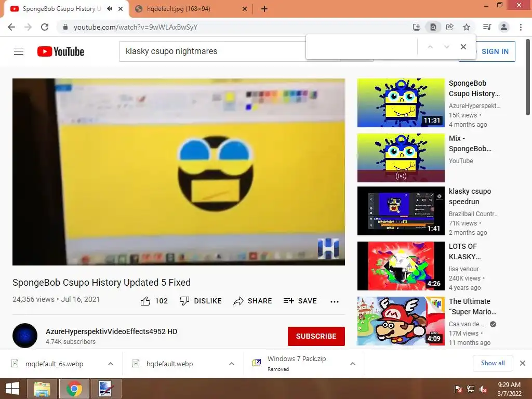The image size is (532, 399).
Task: Open the Windows Start button
Action: tap(12, 389)
